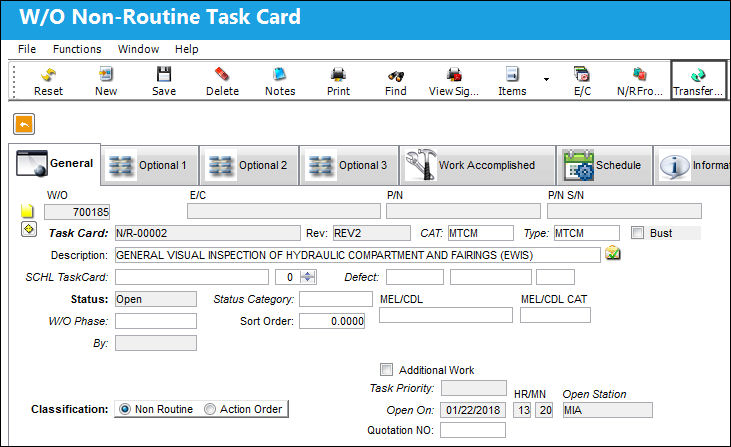This screenshot has height=447, width=731.
Task: Open the Information tab
Action: (x=692, y=165)
